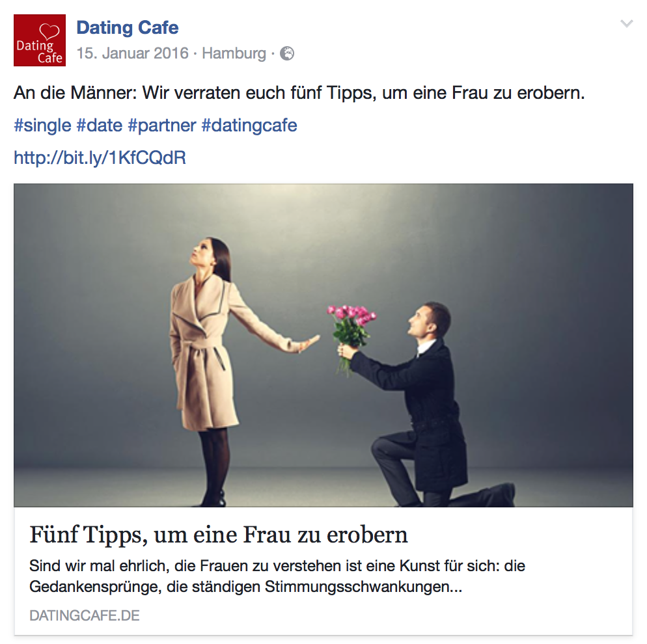Follow the bit.ly/1KfCQdR short link
Image resolution: width=647 pixels, height=644 pixels.
100,157
